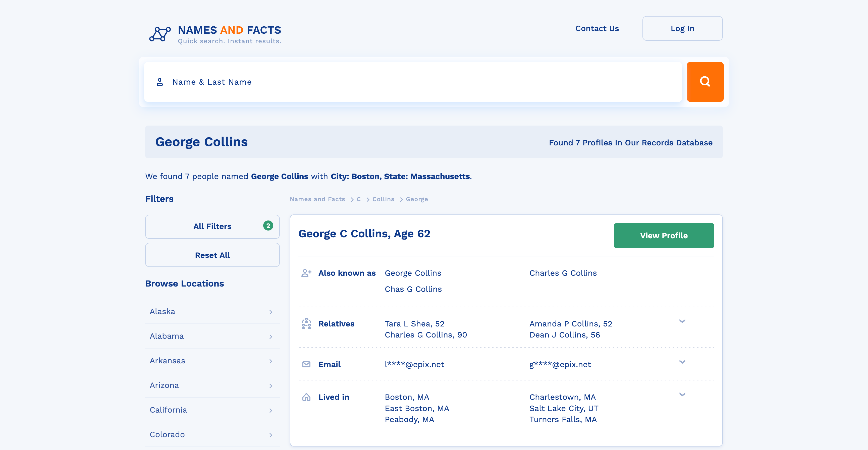This screenshot has width=868, height=450.
Task: Click alias Charles G Collins
Action: coord(563,273)
